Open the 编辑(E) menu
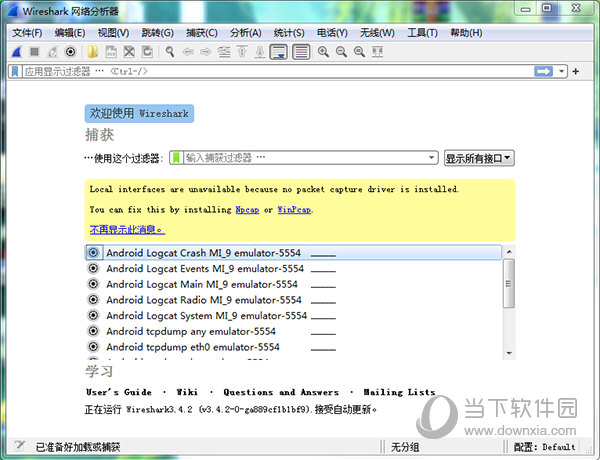Image resolution: width=600 pixels, height=460 pixels. coord(70,33)
